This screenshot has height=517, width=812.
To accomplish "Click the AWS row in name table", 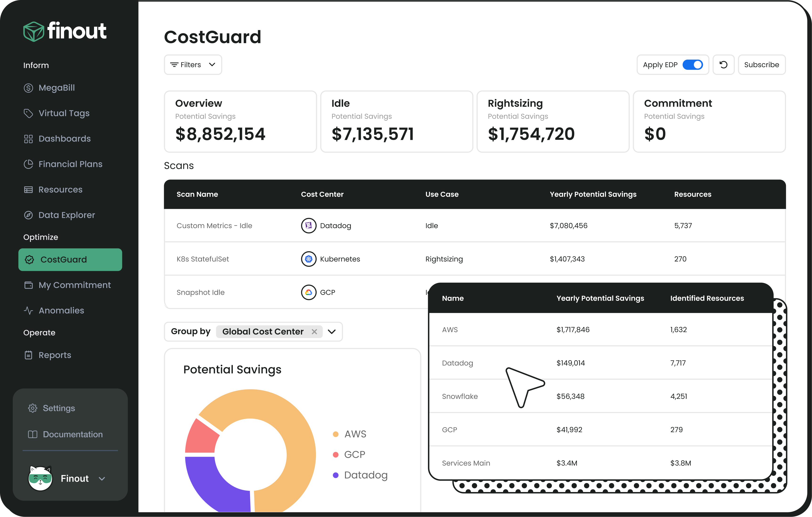I will [601, 330].
